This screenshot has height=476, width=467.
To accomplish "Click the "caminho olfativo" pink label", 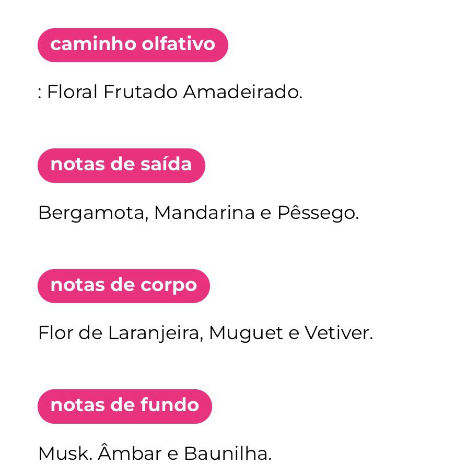I will tap(133, 45).
